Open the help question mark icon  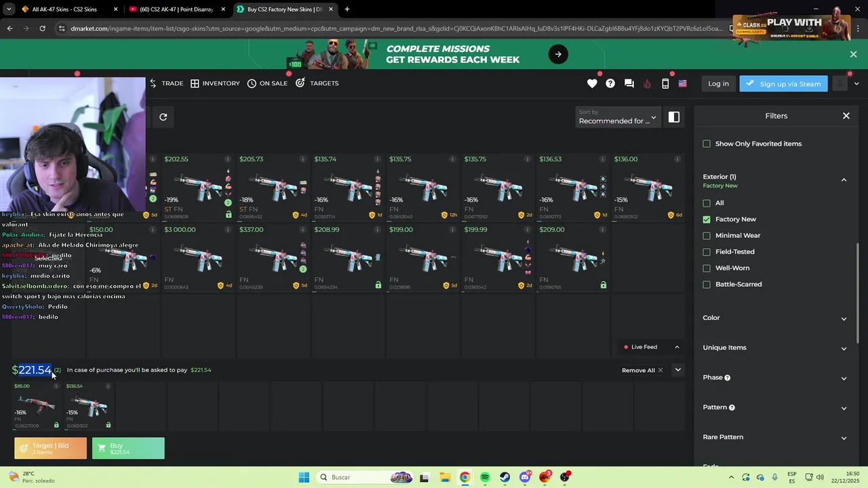610,83
